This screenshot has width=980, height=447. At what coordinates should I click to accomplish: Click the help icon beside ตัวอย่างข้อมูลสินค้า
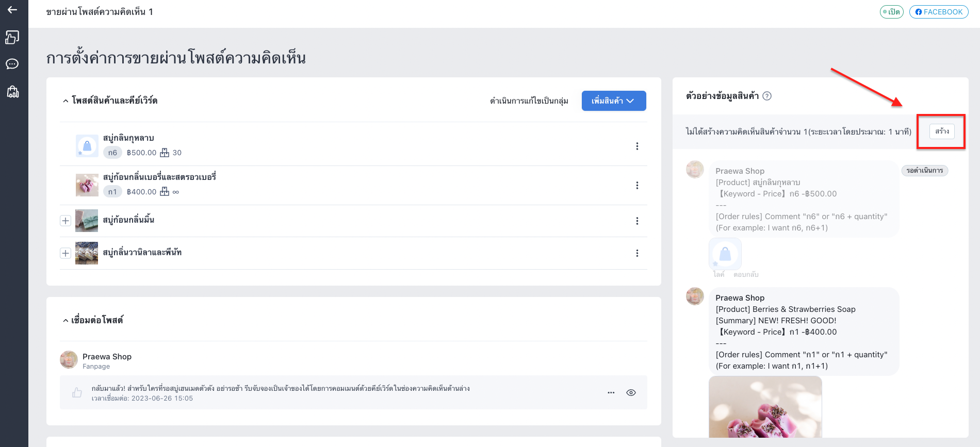pyautogui.click(x=767, y=96)
